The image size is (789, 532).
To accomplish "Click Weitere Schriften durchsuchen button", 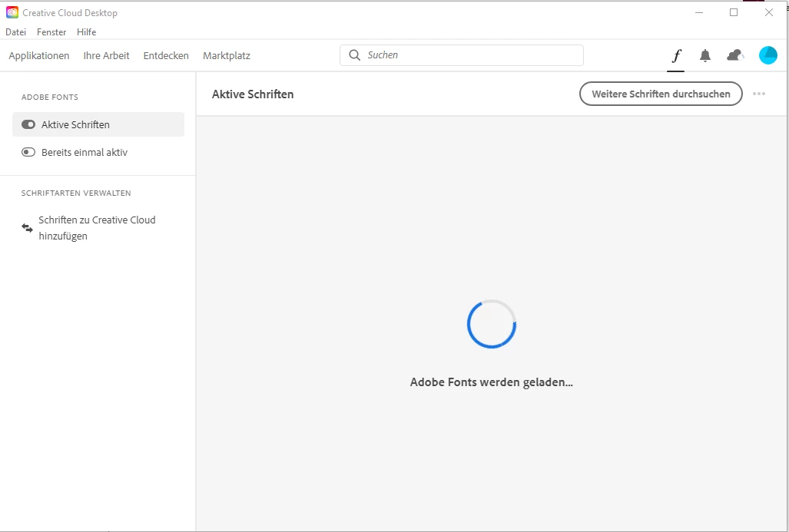I will coord(661,94).
